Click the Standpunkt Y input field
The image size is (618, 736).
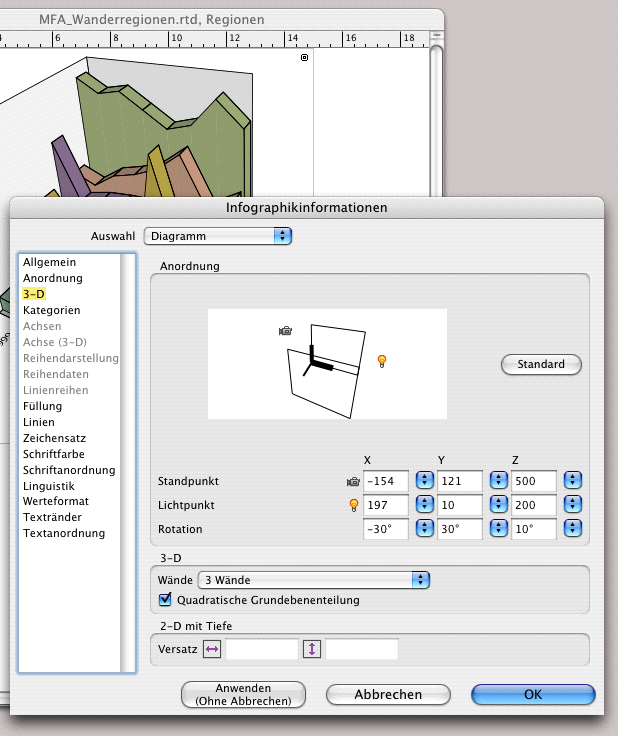pos(460,481)
